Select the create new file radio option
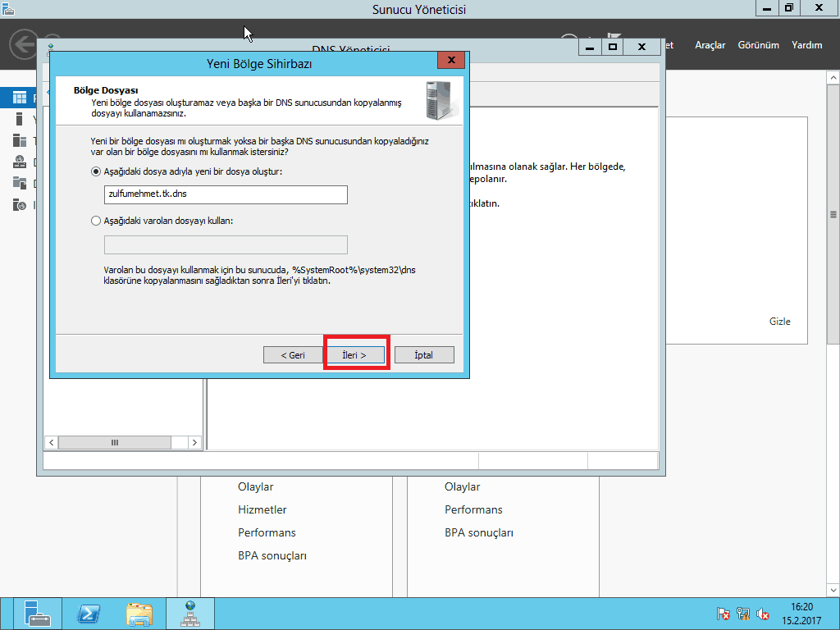840x630 pixels. coord(96,171)
